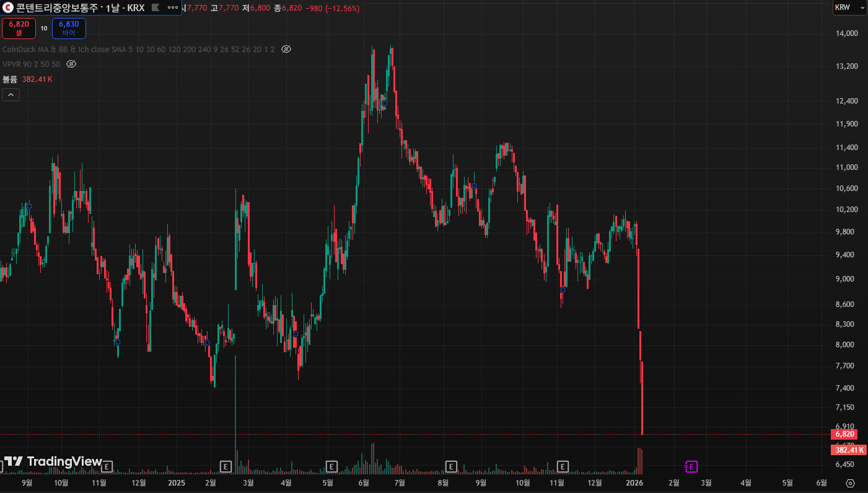Toggle visibility of CoinDuck MA & BB indicator
The height and width of the screenshot is (493, 868).
point(286,49)
